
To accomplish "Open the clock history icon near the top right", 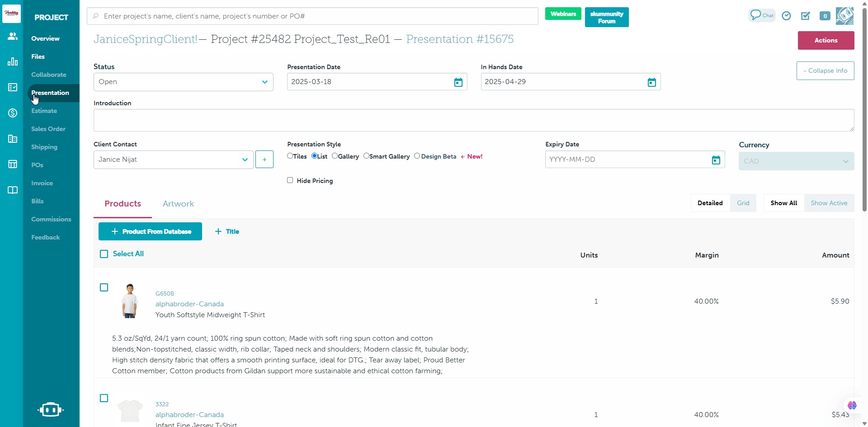I will tap(787, 16).
